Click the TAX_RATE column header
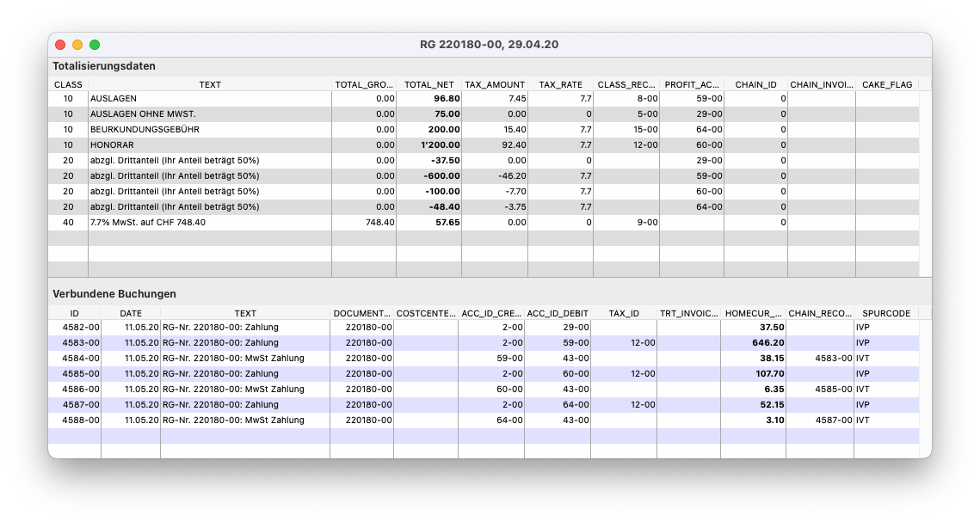The image size is (980, 522). [561, 84]
